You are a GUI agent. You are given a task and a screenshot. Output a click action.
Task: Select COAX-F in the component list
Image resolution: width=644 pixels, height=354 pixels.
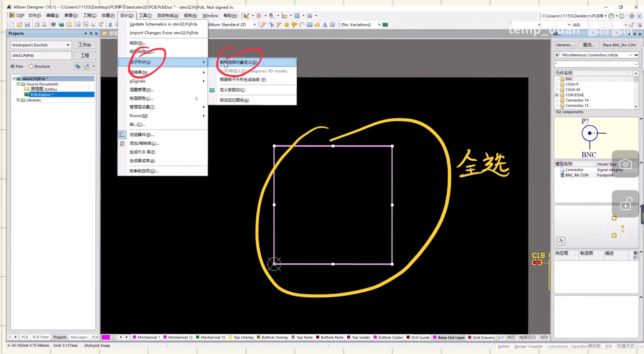coord(572,84)
